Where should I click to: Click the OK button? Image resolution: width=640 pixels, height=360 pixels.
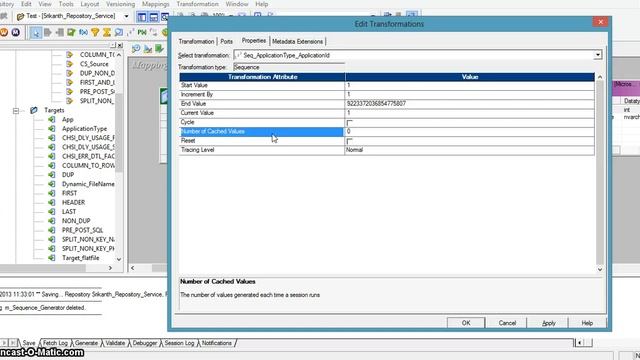(x=466, y=323)
